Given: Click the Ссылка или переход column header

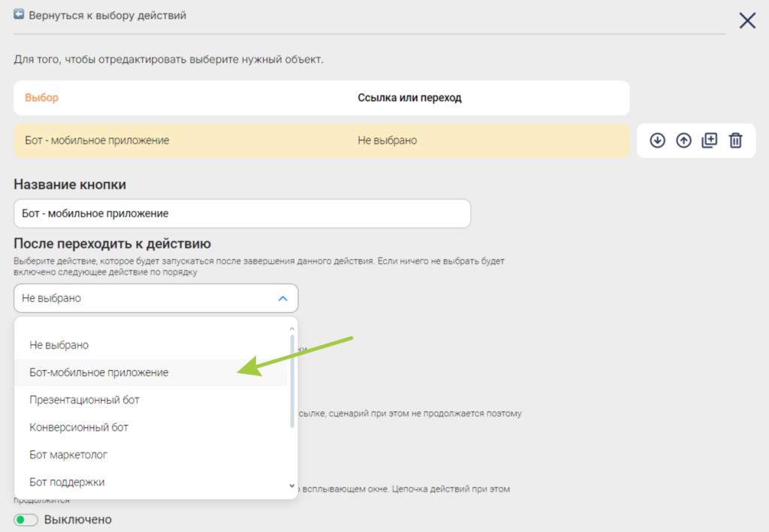Looking at the screenshot, I should click(409, 98).
